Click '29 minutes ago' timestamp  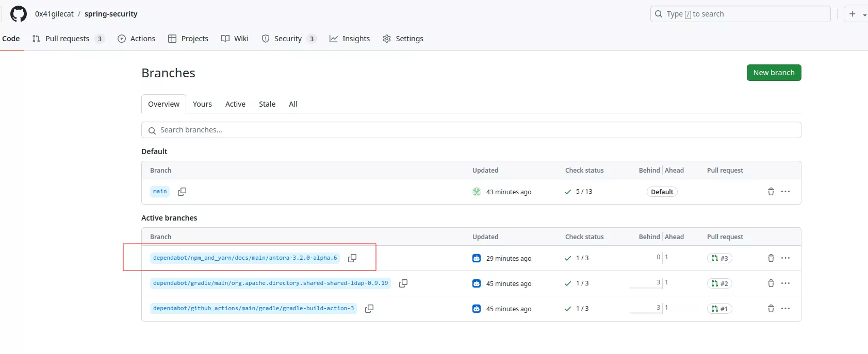(x=509, y=259)
